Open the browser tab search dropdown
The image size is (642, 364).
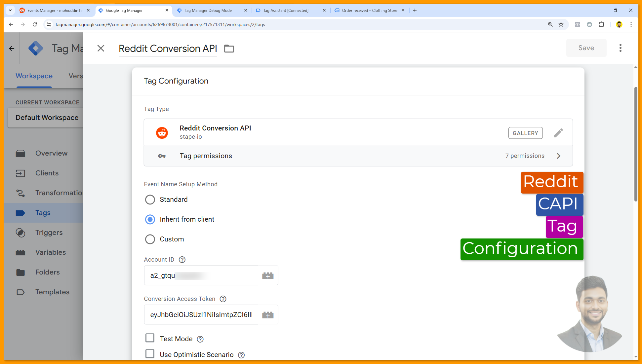[10, 10]
